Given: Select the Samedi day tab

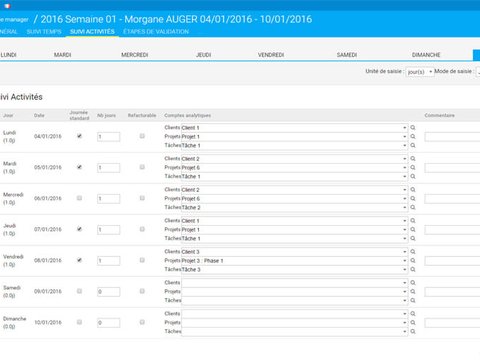Looking at the screenshot, I should click(347, 55).
